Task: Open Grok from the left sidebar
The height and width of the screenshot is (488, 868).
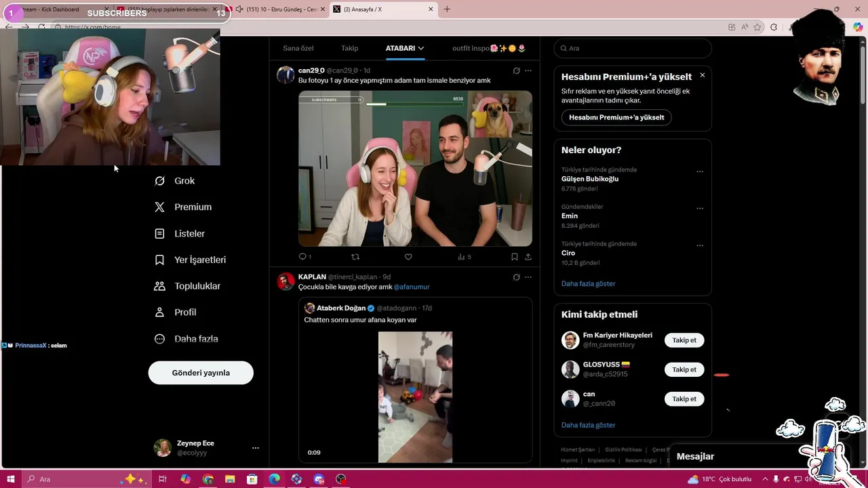Action: pyautogui.click(x=175, y=181)
